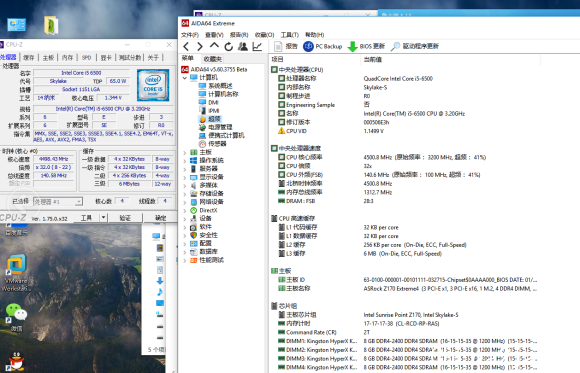580x373 pixels.
Task: Click CPU-Z 工具 button
Action: tap(86, 218)
